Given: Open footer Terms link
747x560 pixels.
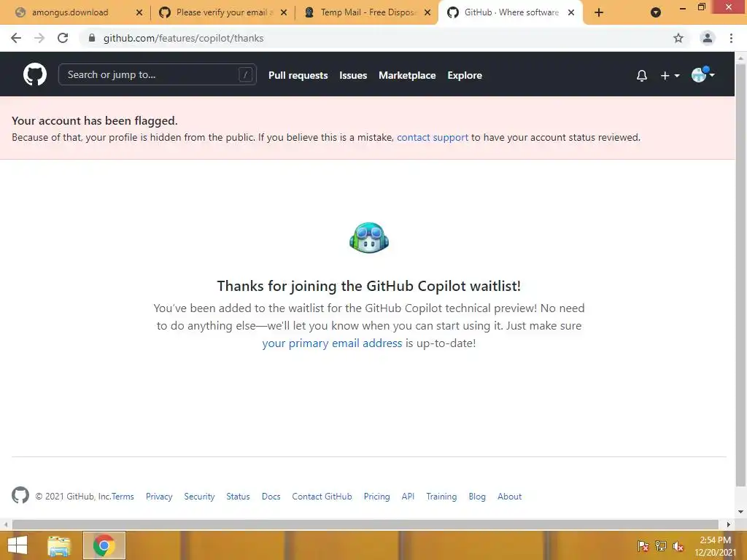Looking at the screenshot, I should coord(123,496).
